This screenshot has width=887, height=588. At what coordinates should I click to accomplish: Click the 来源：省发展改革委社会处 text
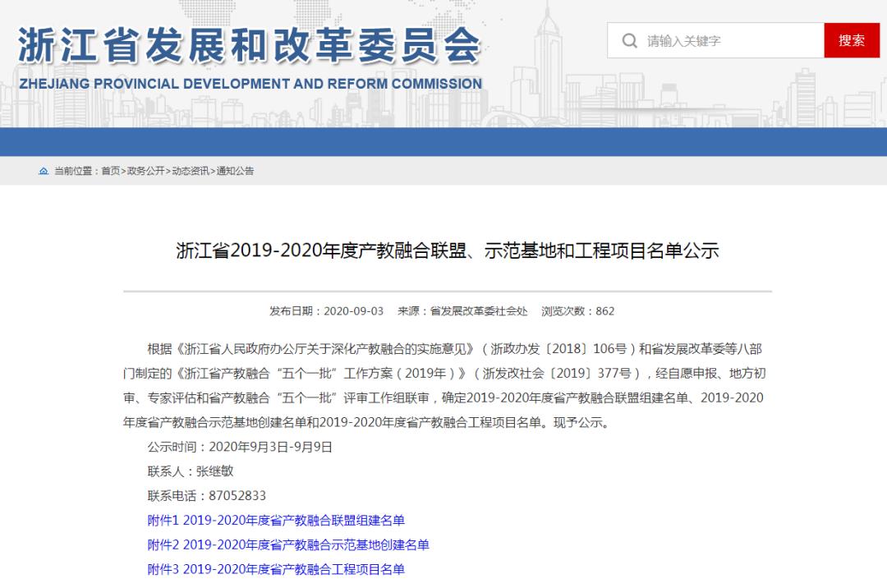click(x=462, y=311)
